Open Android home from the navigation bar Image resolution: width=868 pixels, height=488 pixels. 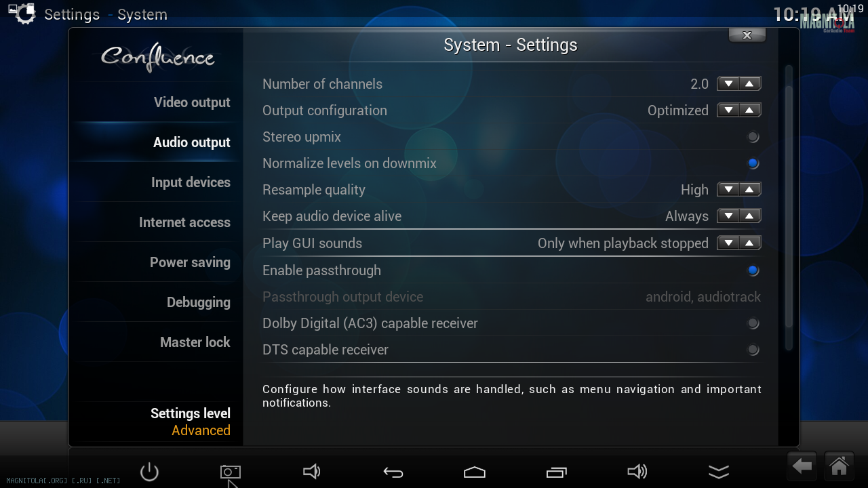(475, 472)
